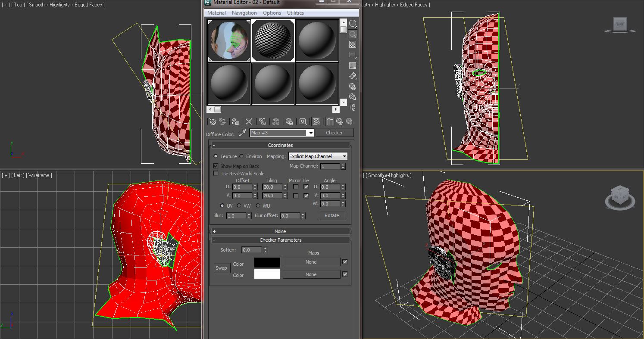Click the Diffuse Color eyedropper picker
Screen dimensions: 644x339
coord(243,133)
